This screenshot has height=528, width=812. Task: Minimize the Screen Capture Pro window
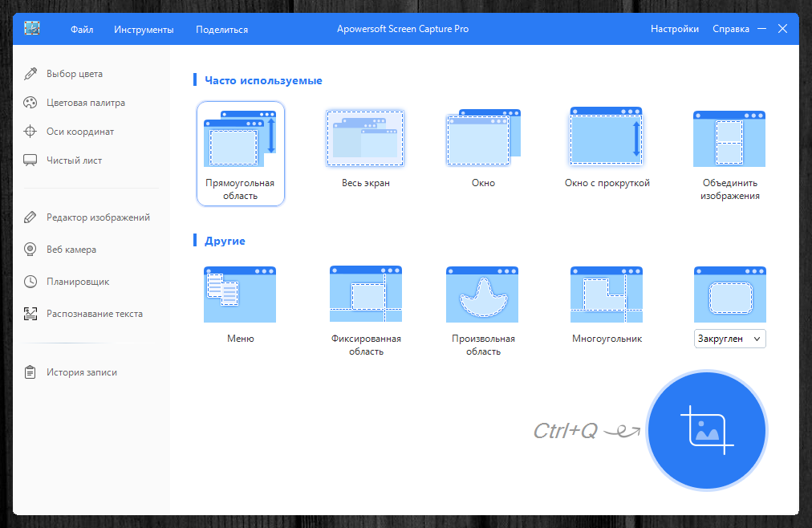[x=761, y=29]
